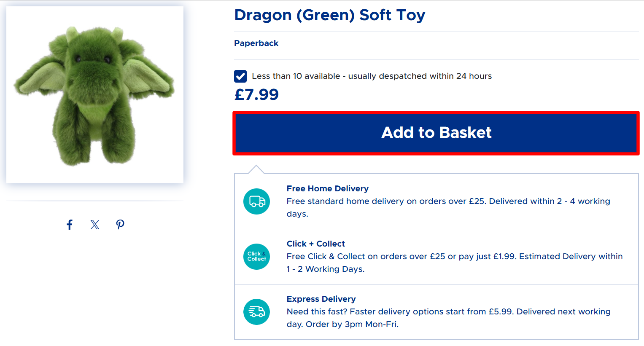Screen dimensions: 644x346
Task: Click the Express Delivery heading
Action: click(x=321, y=299)
